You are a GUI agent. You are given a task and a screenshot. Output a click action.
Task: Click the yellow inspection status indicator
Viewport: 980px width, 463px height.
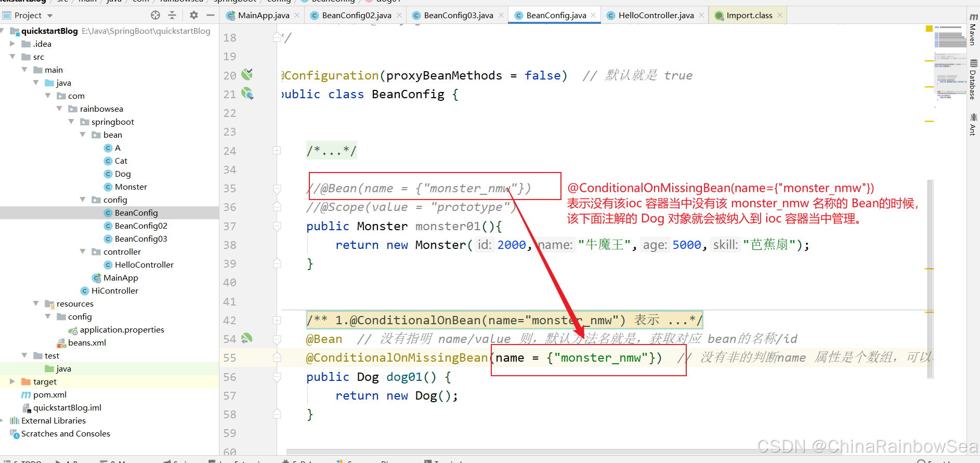coord(929,29)
